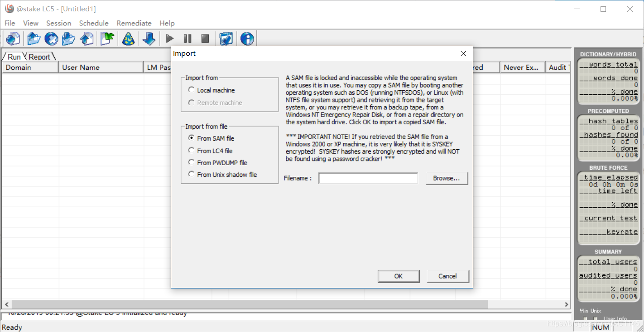The width and height of the screenshot is (644, 332).
Task: Click the words_done label
Action: click(x=609, y=78)
